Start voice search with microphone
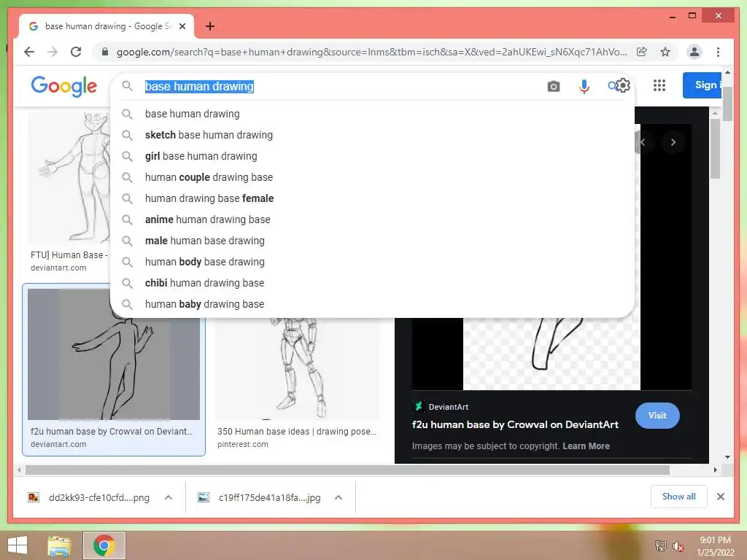The height and width of the screenshot is (560, 747). point(584,86)
